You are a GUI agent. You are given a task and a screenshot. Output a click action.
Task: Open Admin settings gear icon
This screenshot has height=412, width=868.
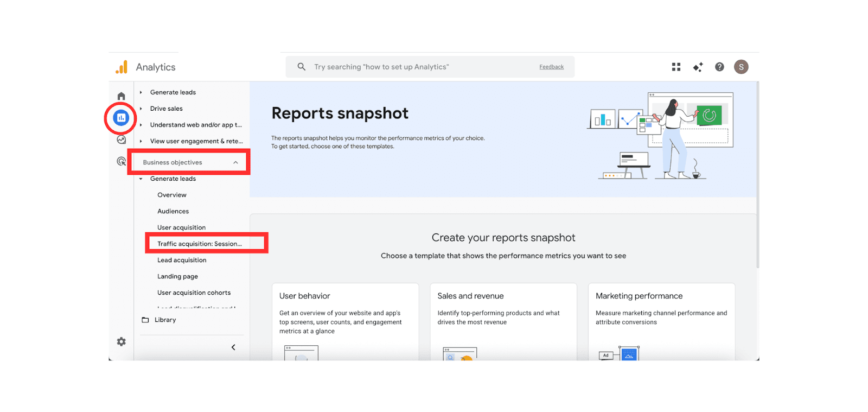tap(122, 341)
